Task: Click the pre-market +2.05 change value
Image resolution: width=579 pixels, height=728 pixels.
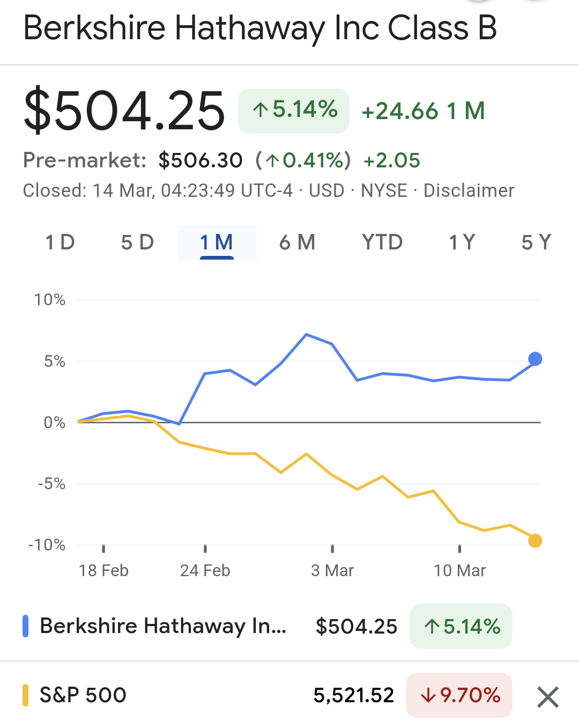Action: tap(392, 160)
